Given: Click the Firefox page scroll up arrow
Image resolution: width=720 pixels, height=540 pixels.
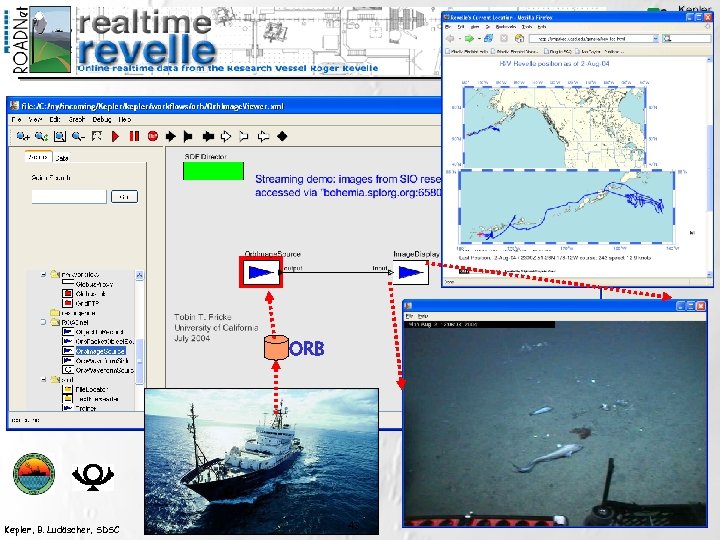Looking at the screenshot, I should (x=709, y=62).
